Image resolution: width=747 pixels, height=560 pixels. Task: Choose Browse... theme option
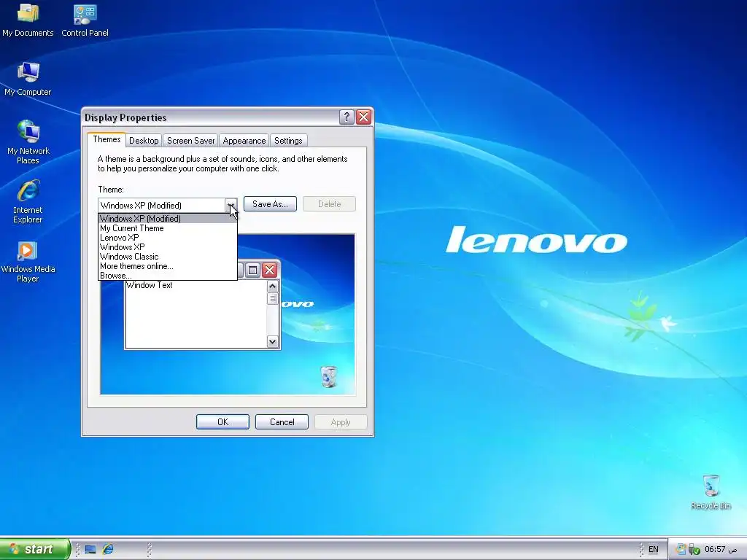167,276
